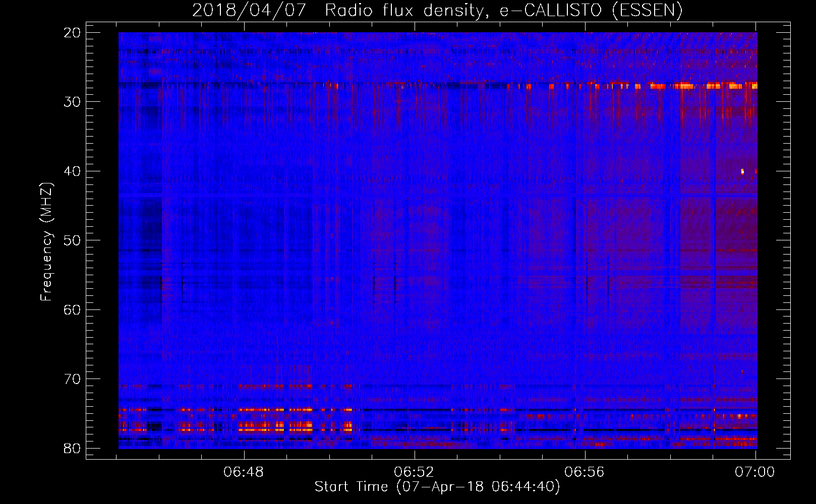The image size is (816, 504).
Task: Click the '40' frequency tick label
Action: (73, 171)
